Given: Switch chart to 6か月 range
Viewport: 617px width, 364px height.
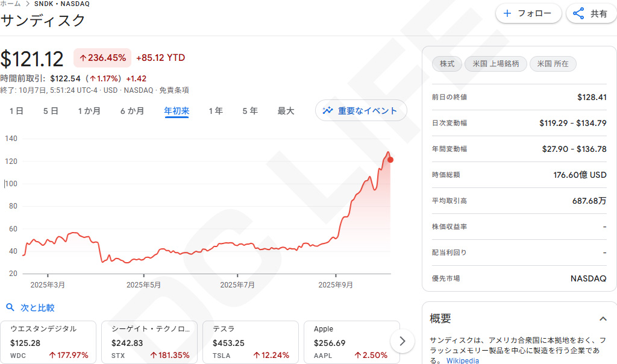Looking at the screenshot, I should click(132, 111).
